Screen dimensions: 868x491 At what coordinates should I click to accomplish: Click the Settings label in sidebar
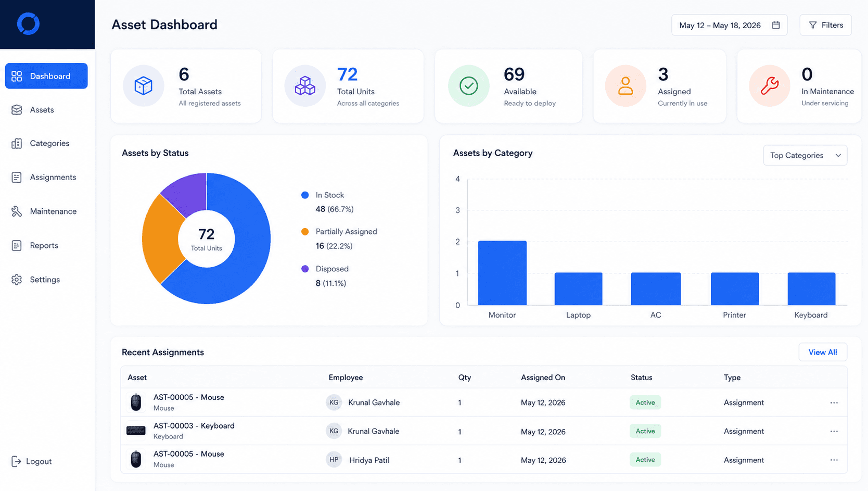pos(45,280)
